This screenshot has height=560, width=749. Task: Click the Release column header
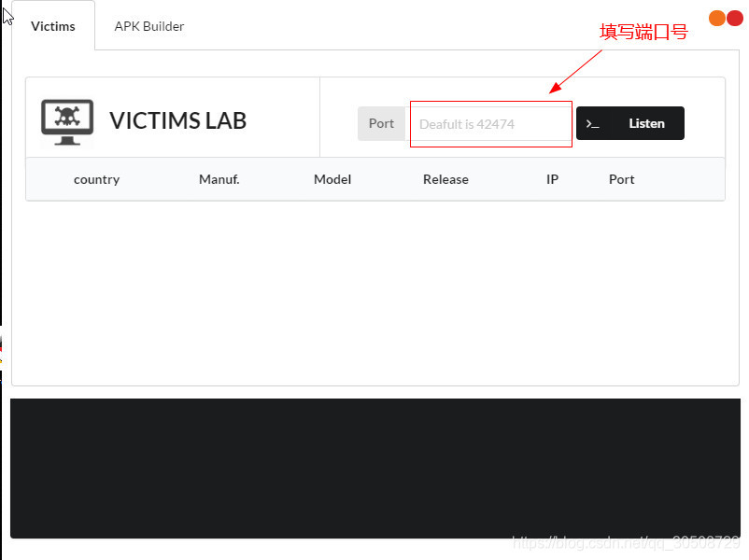coord(445,179)
